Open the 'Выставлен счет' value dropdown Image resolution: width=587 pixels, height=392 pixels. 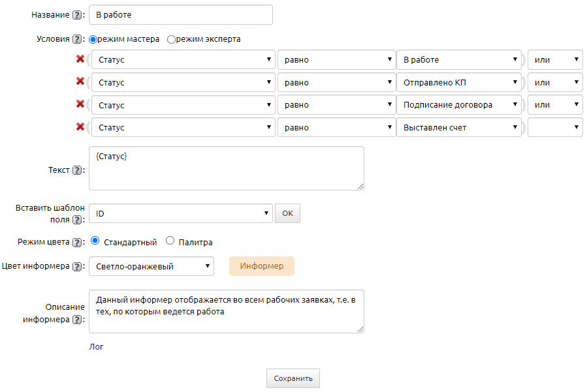[458, 128]
